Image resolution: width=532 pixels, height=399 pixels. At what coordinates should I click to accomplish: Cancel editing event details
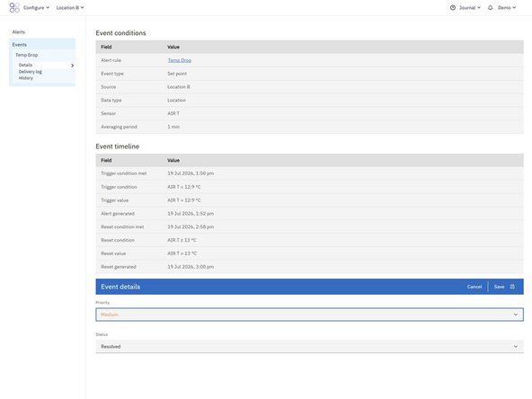(x=474, y=287)
